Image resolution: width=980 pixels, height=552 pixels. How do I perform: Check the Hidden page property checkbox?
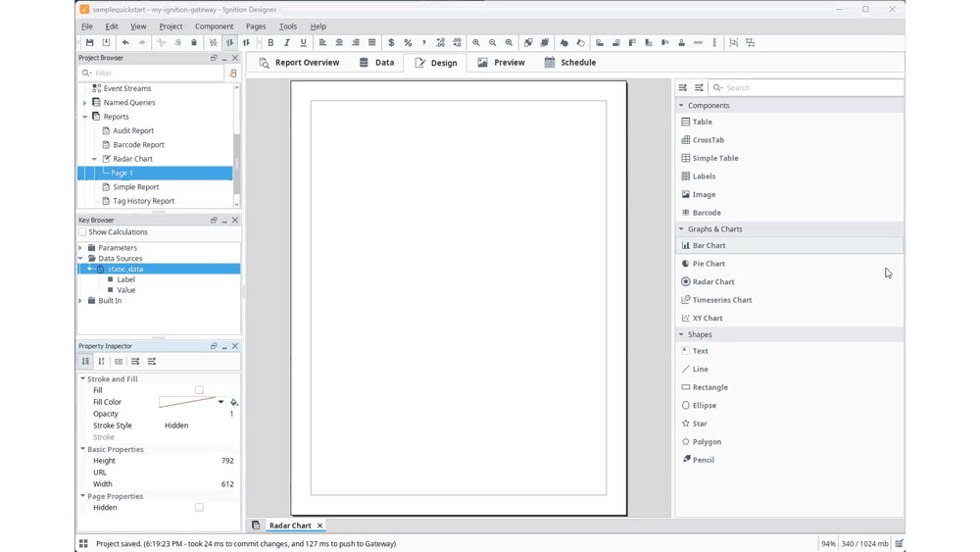[x=199, y=508]
